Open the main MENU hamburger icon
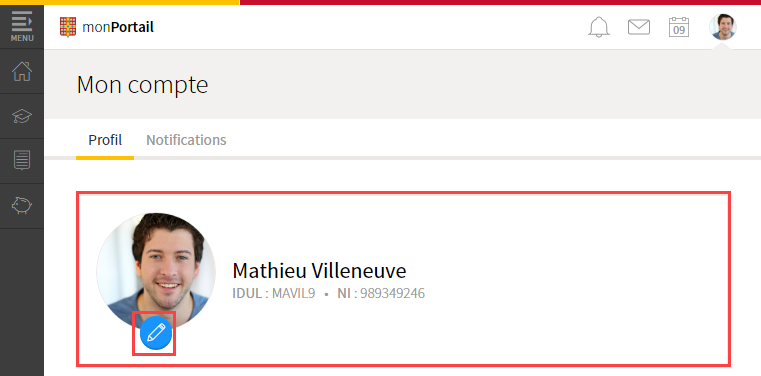 click(22, 26)
